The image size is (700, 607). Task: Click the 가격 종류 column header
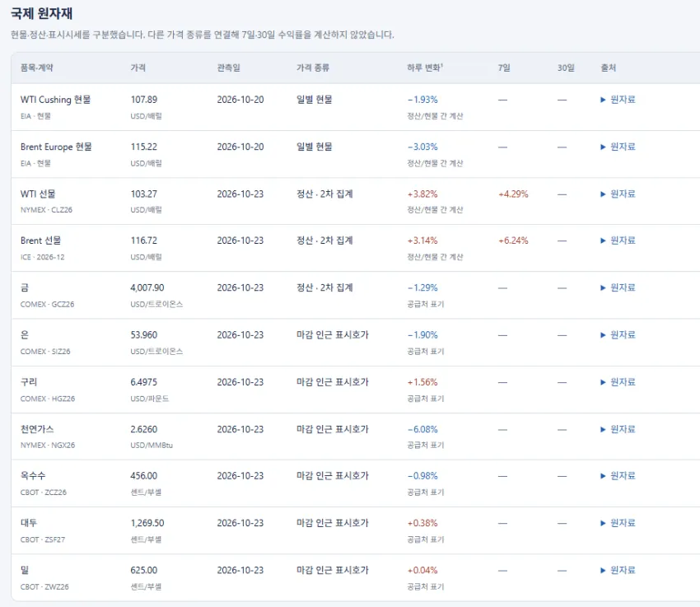click(x=313, y=68)
